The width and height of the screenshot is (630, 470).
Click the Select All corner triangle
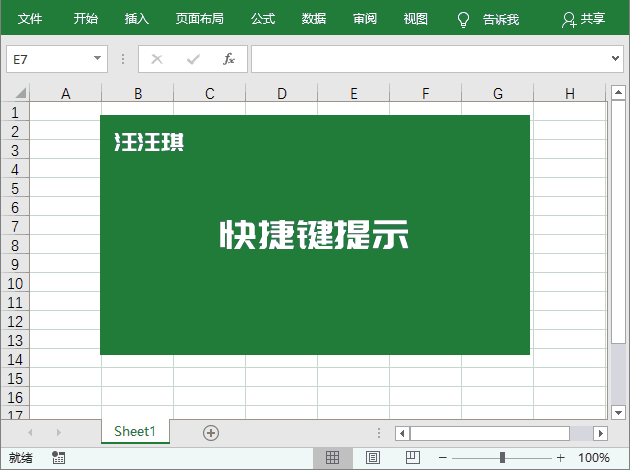pos(20,93)
